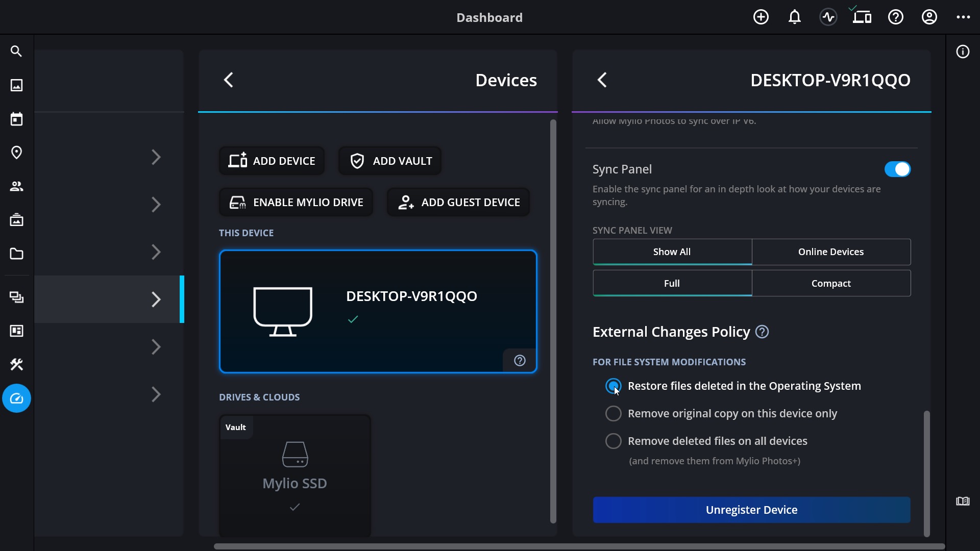Click help icon beside External Changes Policy
Screen dimensions: 980x551
click(762, 332)
